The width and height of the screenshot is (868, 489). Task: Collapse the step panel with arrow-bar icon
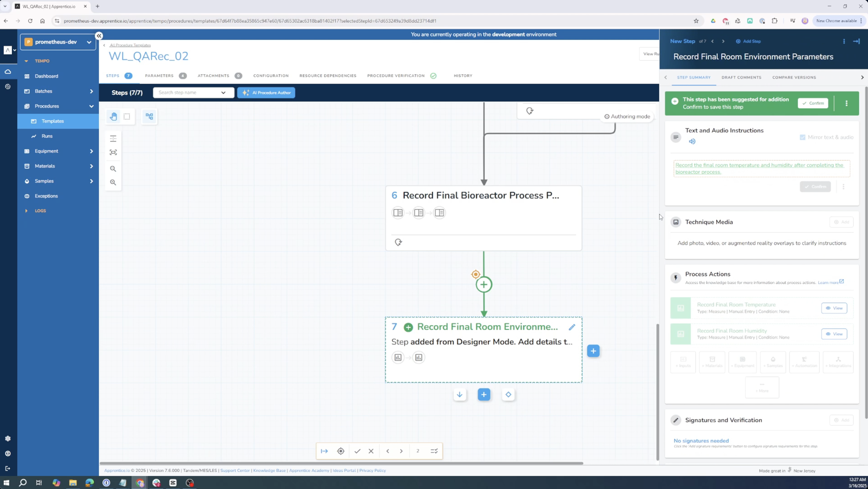[856, 41]
